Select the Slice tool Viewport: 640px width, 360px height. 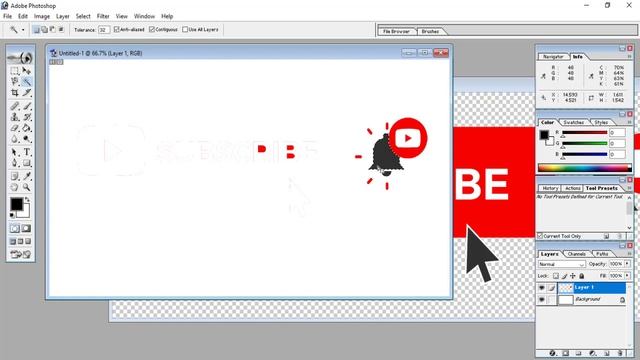click(x=27, y=93)
